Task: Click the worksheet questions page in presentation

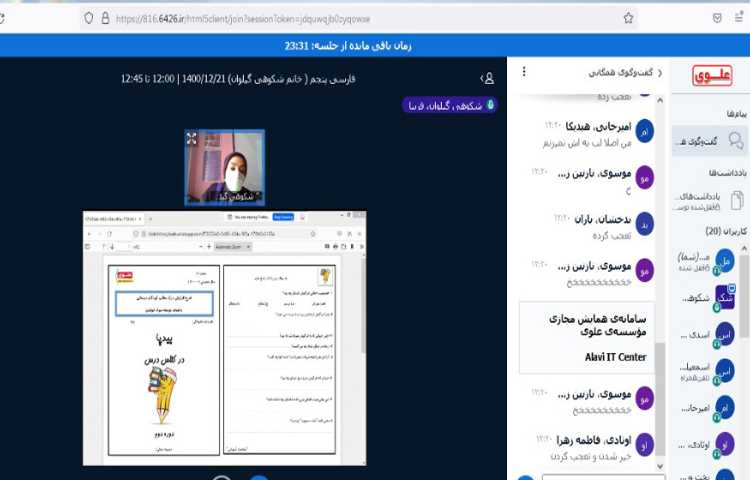Action: click(279, 359)
